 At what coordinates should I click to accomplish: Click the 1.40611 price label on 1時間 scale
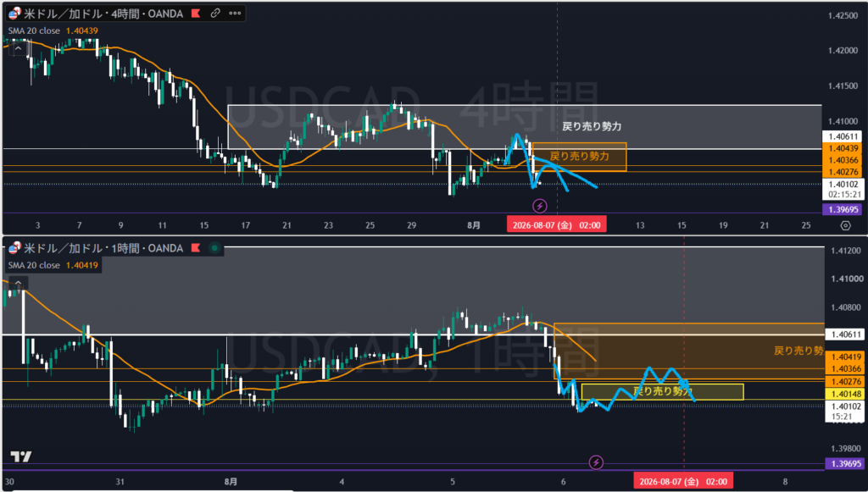(x=843, y=334)
